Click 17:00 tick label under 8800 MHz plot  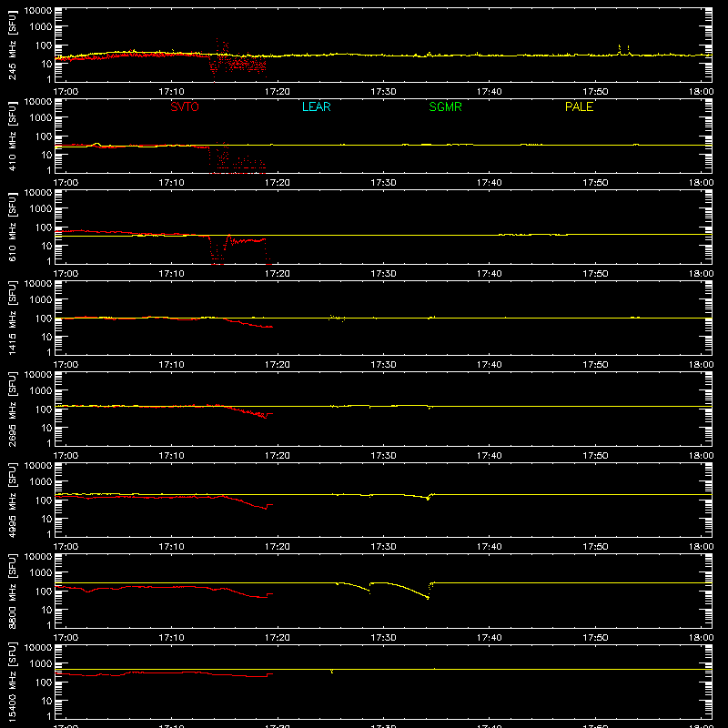[x=66, y=638]
